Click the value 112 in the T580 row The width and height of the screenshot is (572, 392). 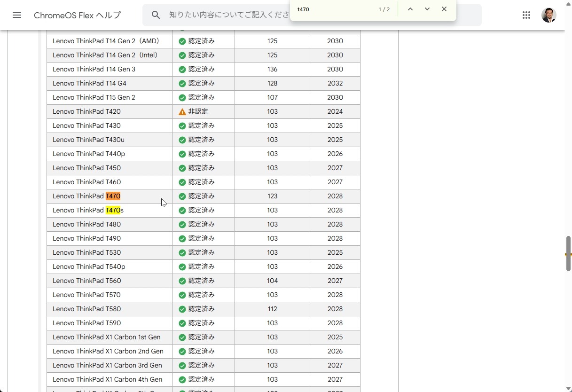coord(272,309)
